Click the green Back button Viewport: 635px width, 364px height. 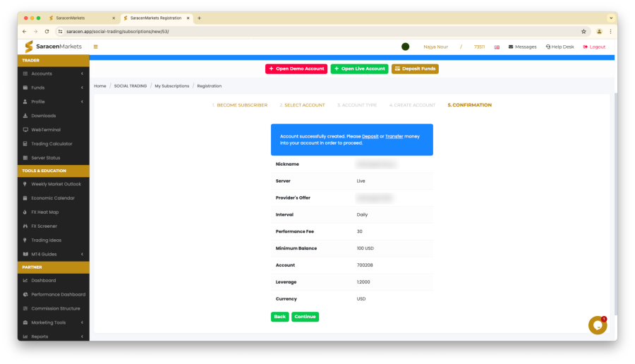[279, 317]
